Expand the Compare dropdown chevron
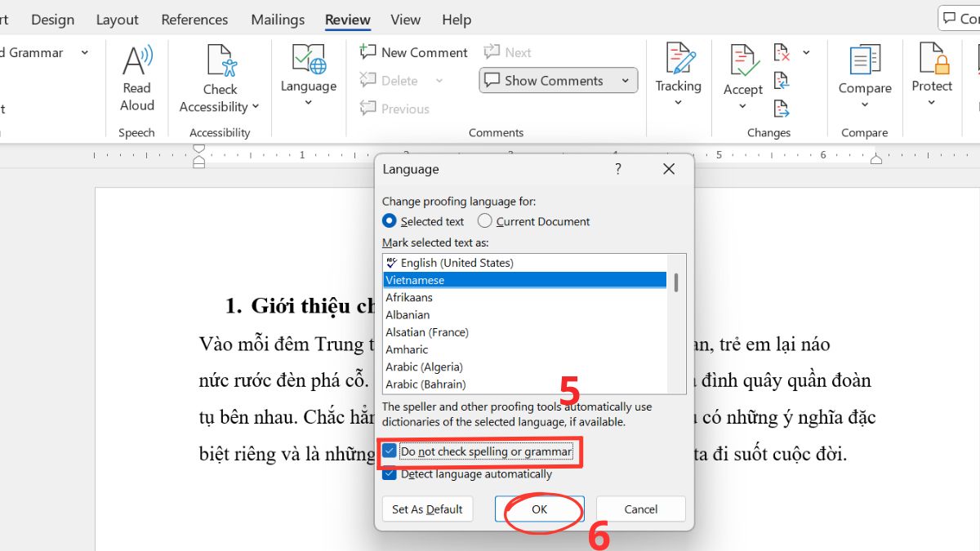 point(865,104)
